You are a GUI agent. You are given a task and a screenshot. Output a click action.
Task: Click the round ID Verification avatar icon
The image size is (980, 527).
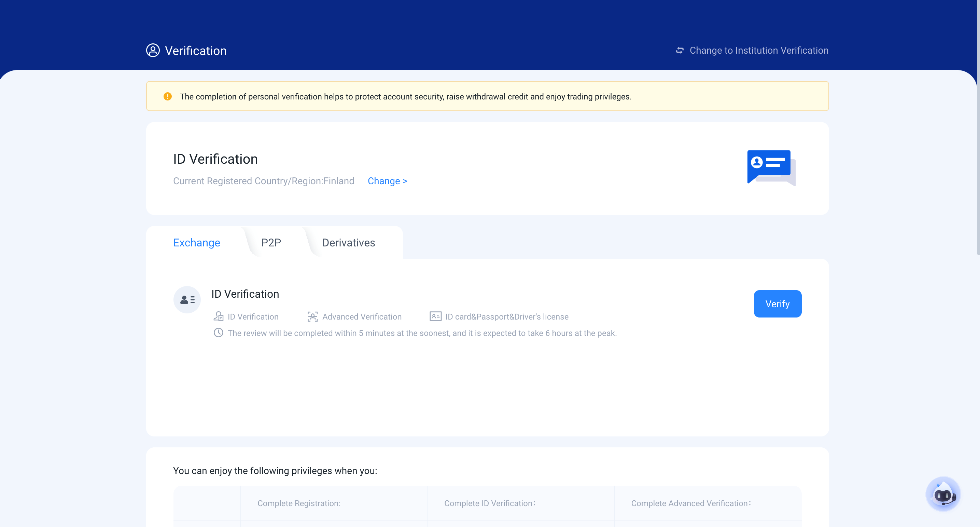click(187, 300)
